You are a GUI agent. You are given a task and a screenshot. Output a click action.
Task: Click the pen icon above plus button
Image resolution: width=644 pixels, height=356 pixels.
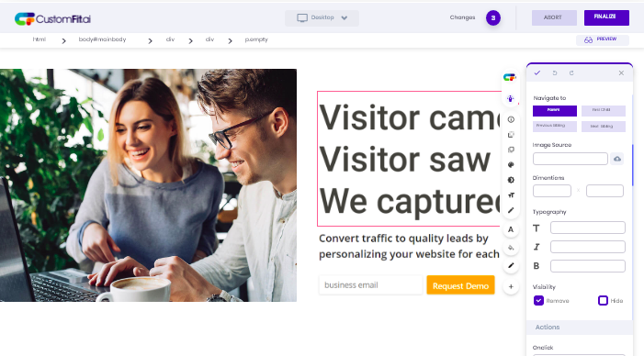[511, 266]
